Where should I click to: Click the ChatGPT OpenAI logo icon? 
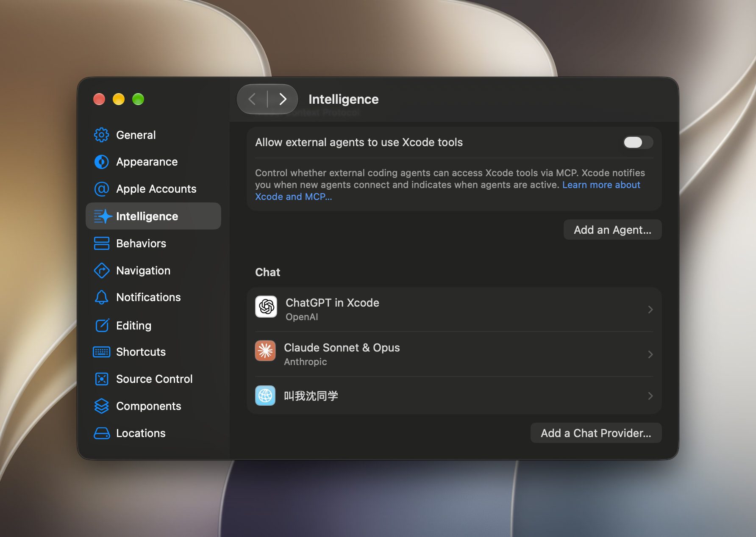(266, 307)
